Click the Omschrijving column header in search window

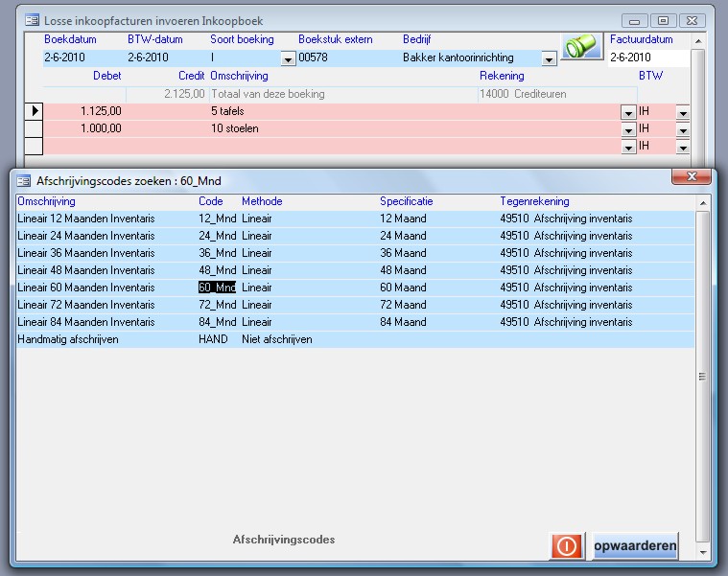click(46, 201)
